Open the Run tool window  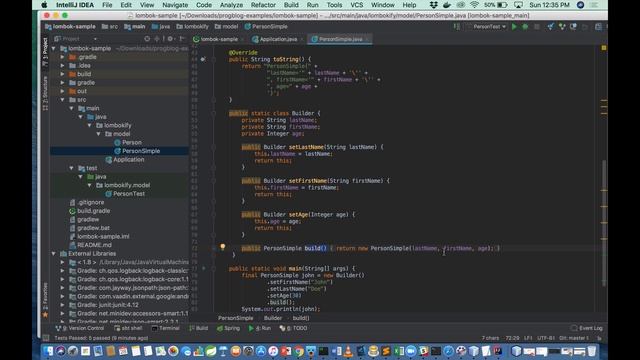tap(260, 328)
